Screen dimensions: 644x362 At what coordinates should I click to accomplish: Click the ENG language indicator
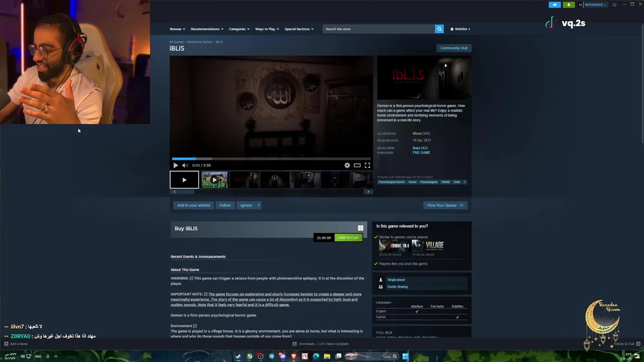(x=38, y=356)
